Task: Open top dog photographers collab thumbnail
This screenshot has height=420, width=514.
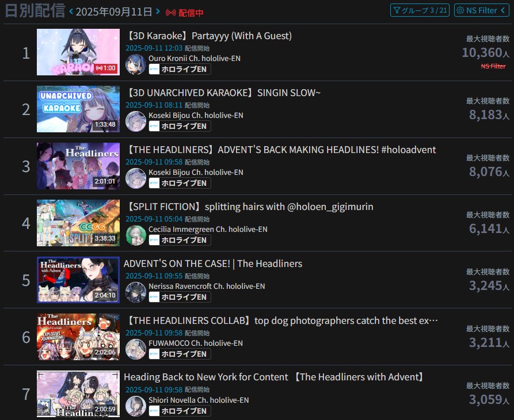Action: point(78,337)
